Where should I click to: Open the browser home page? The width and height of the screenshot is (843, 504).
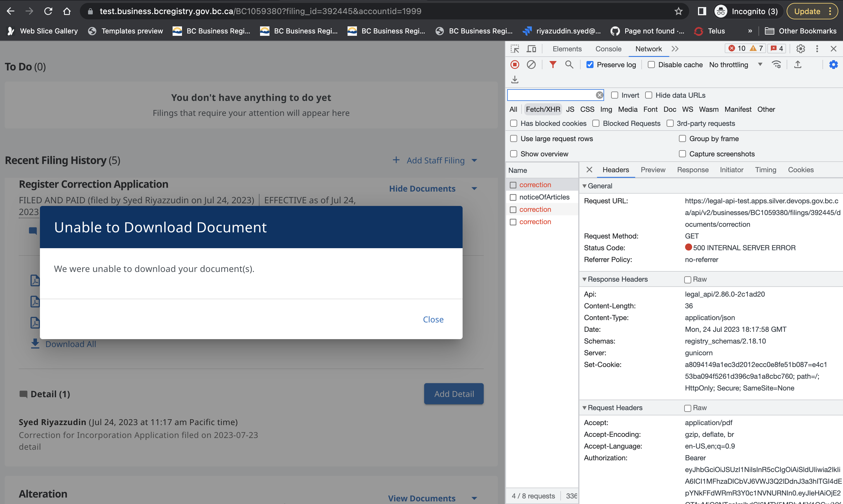point(67,11)
